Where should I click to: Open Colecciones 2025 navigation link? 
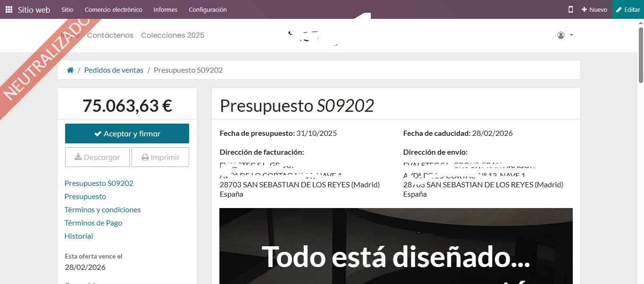tap(173, 35)
